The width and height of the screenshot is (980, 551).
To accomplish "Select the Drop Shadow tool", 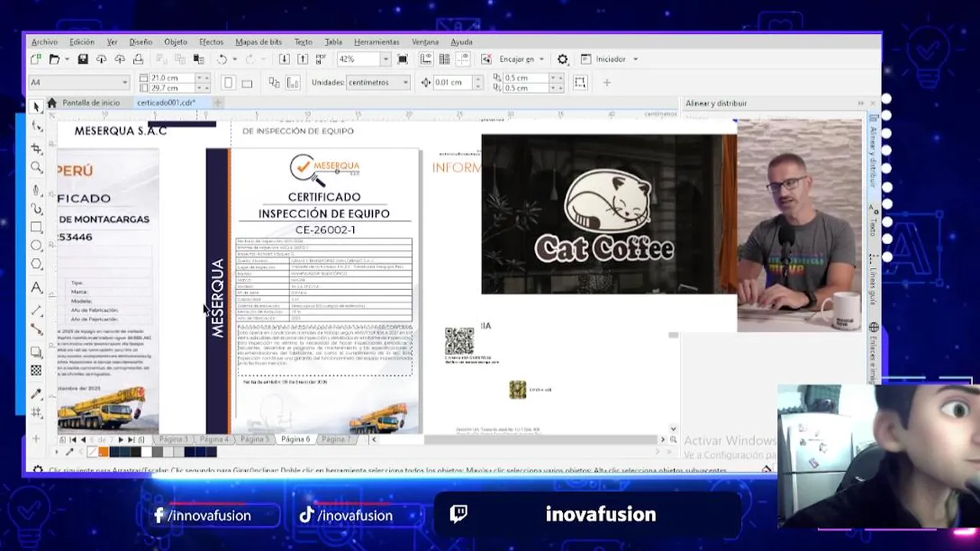I will pos(36,352).
